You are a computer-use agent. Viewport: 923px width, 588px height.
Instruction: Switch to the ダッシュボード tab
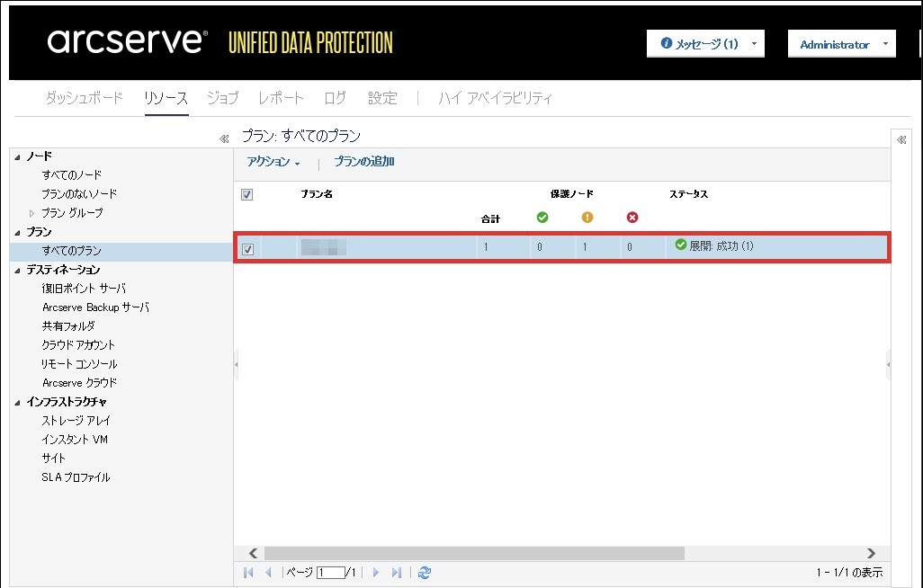click(x=85, y=98)
